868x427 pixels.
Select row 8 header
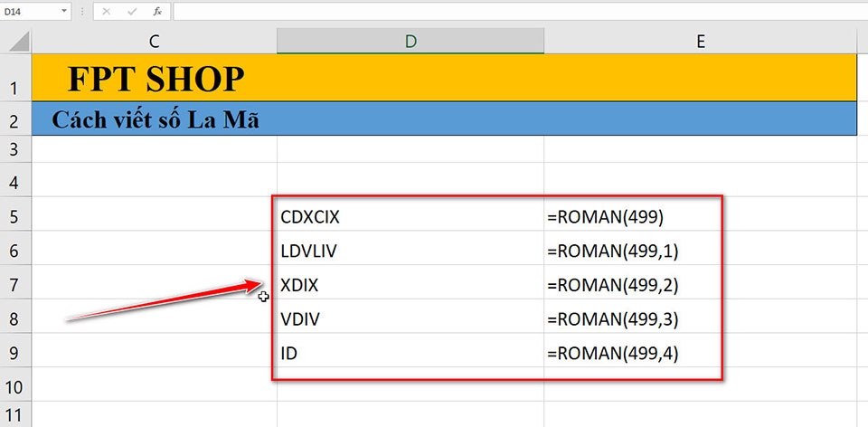pos(15,316)
